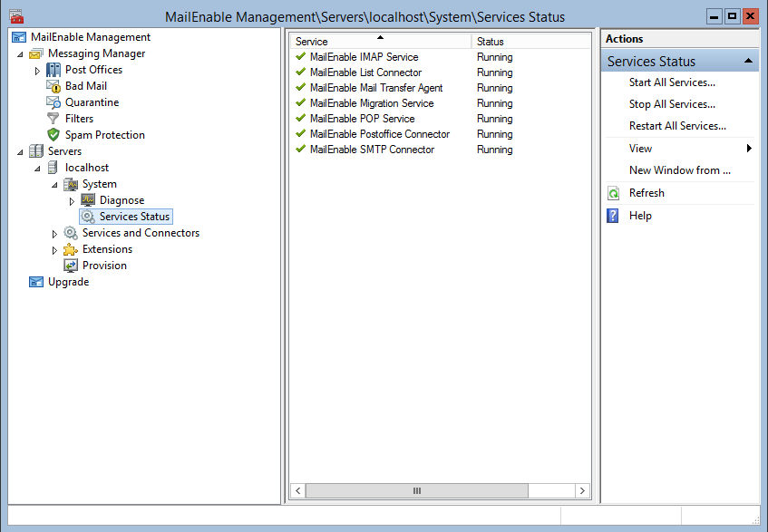Click the Refresh action label

coord(646,193)
